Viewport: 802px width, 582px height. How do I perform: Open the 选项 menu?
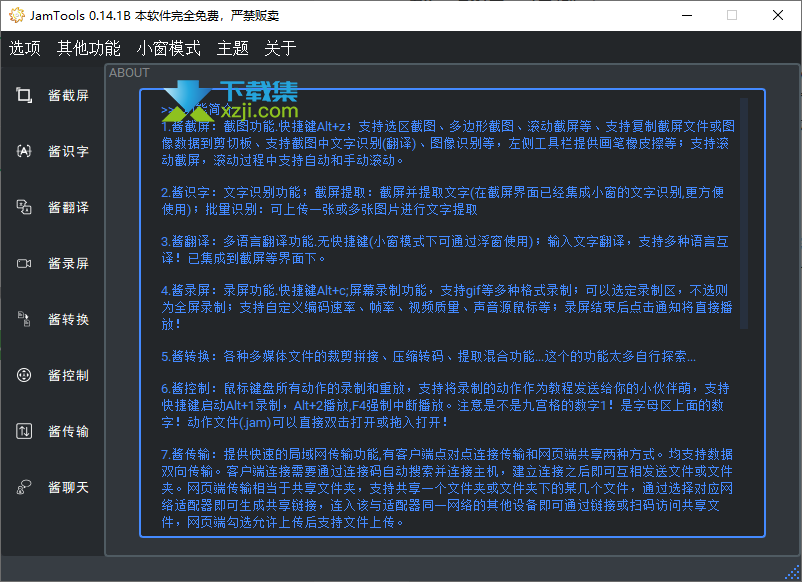coord(25,48)
